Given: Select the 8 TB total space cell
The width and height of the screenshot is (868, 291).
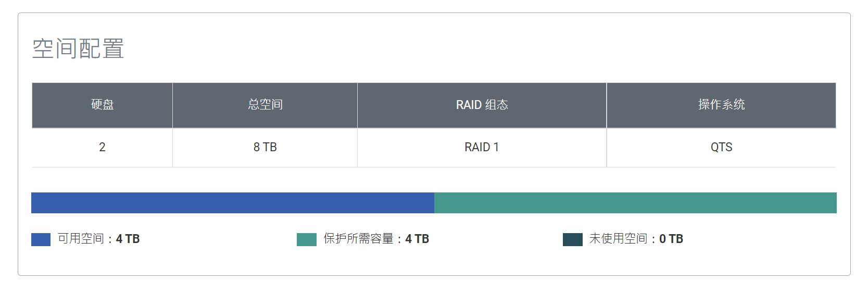Looking at the screenshot, I should coord(265,147).
